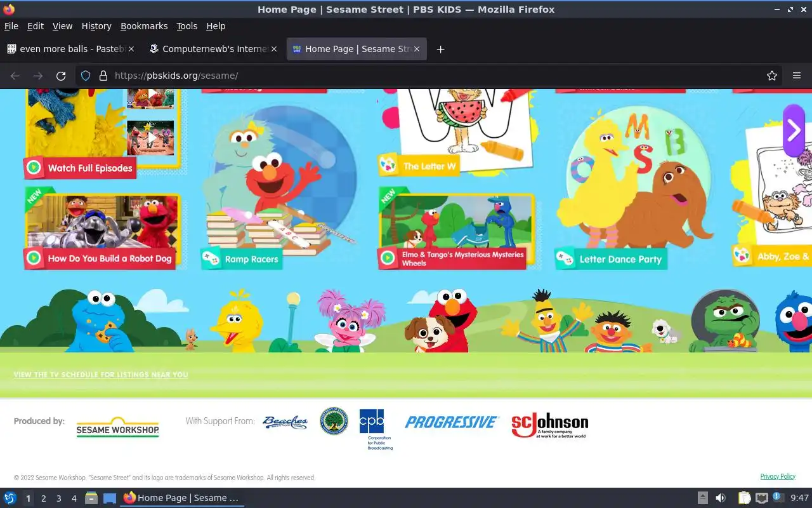Image resolution: width=812 pixels, height=508 pixels.
Task: Open the Firefox hamburger application menu
Action: click(797, 76)
